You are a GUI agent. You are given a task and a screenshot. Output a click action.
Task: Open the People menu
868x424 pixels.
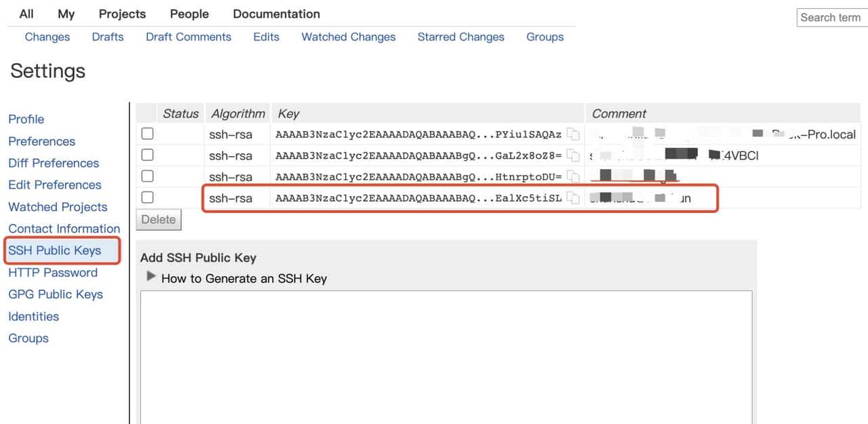pyautogui.click(x=189, y=14)
